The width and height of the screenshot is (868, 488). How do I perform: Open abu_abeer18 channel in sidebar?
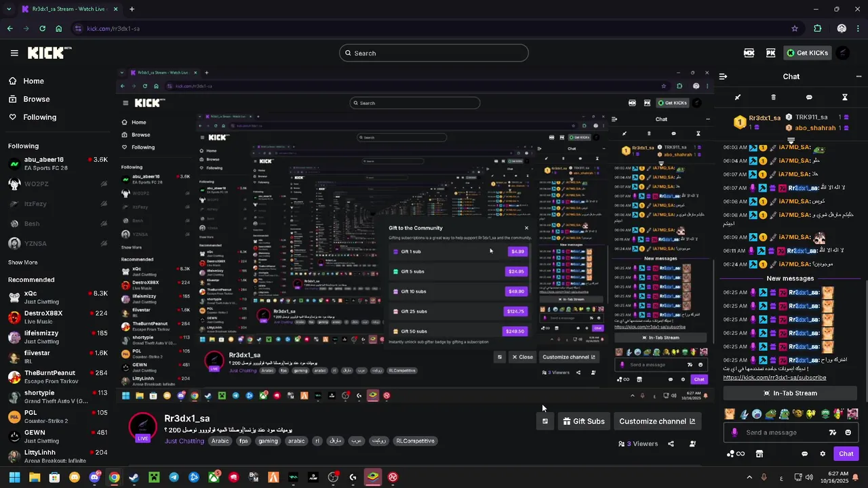coord(58,163)
